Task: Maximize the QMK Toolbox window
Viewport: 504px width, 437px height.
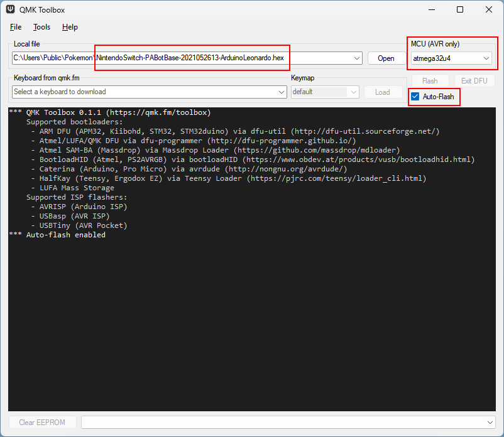Action: click(460, 10)
